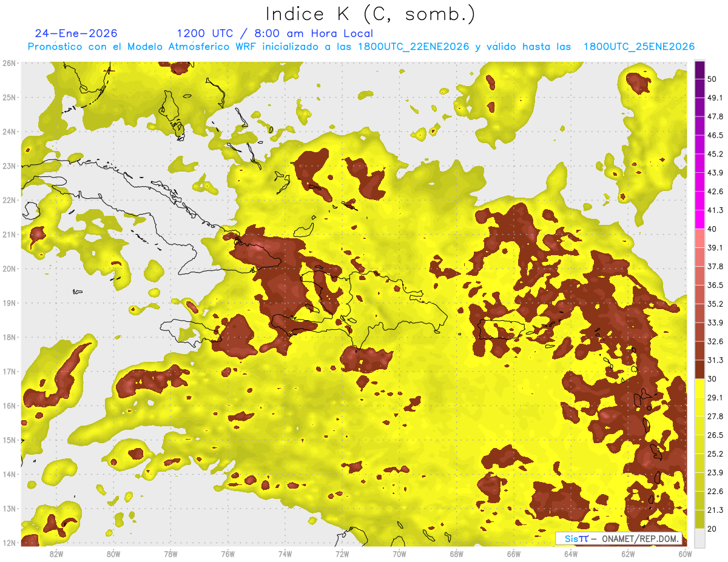The width and height of the screenshot is (728, 562).
Task: Click the '78W' longitude label
Action: (170, 554)
